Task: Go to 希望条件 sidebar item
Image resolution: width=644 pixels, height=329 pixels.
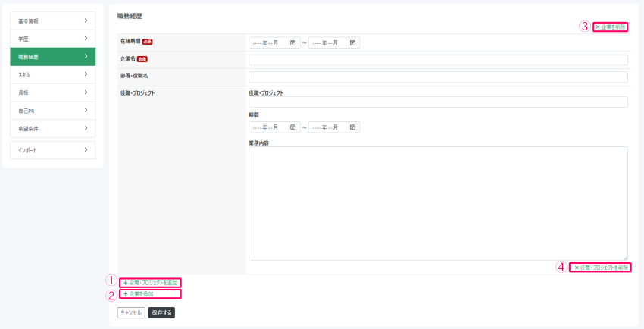Action: [x=52, y=129]
